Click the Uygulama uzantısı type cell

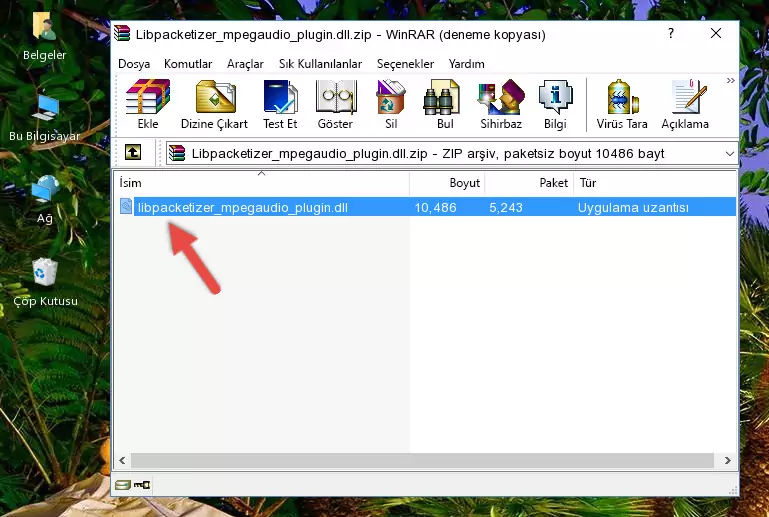pos(633,207)
